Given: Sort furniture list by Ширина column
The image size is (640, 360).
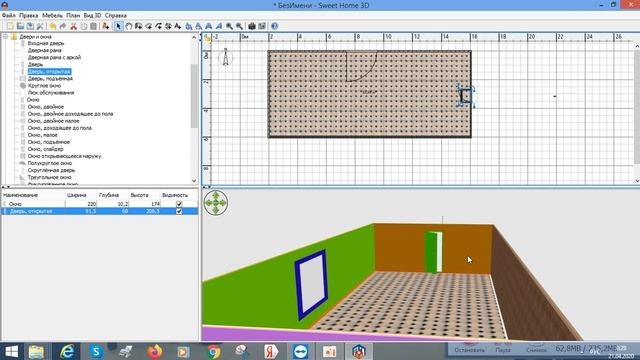Looking at the screenshot, I should (81, 195).
